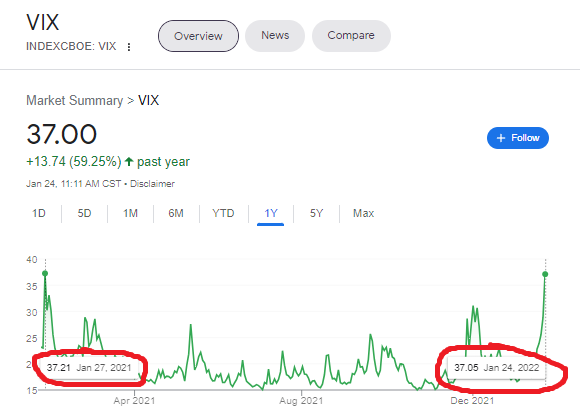Open the three-dot menu beside INDEXCBOE: VIX
The width and height of the screenshot is (583, 419).
[x=129, y=47]
